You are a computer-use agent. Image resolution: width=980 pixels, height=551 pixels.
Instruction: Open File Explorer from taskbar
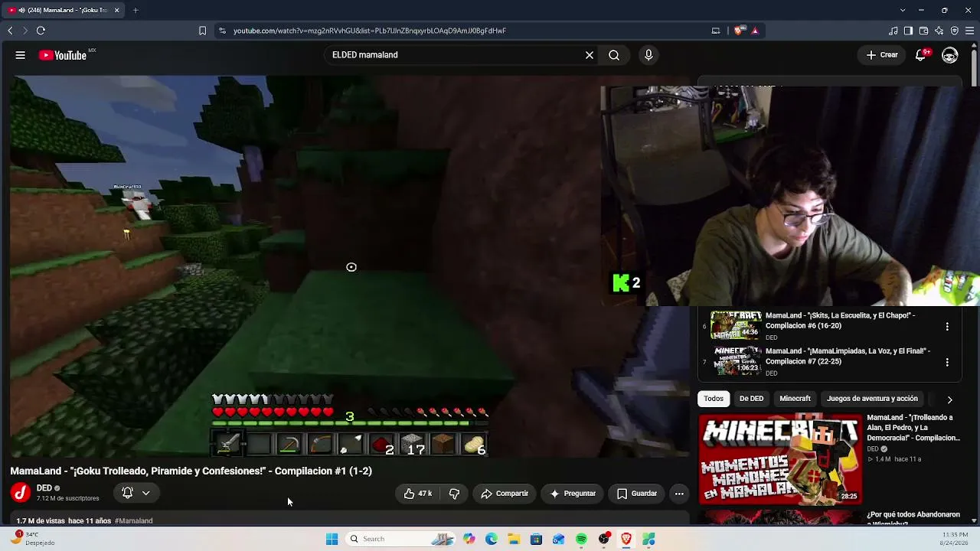pyautogui.click(x=514, y=539)
